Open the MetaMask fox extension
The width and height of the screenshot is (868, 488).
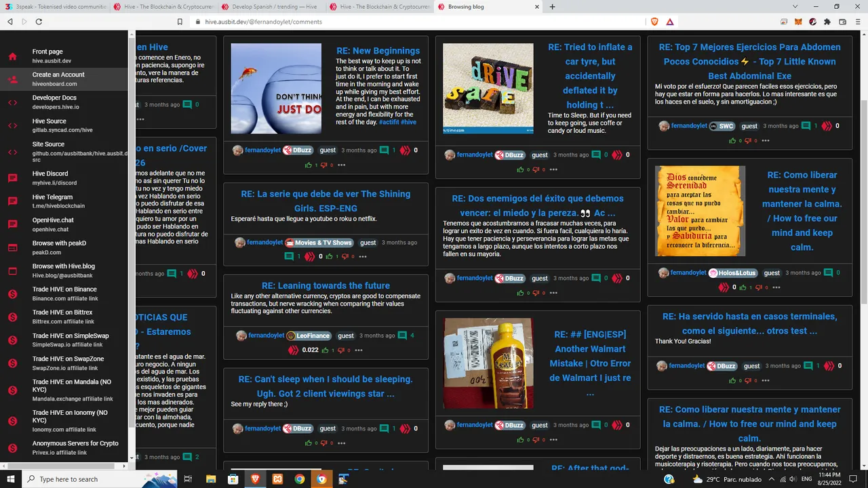(799, 22)
